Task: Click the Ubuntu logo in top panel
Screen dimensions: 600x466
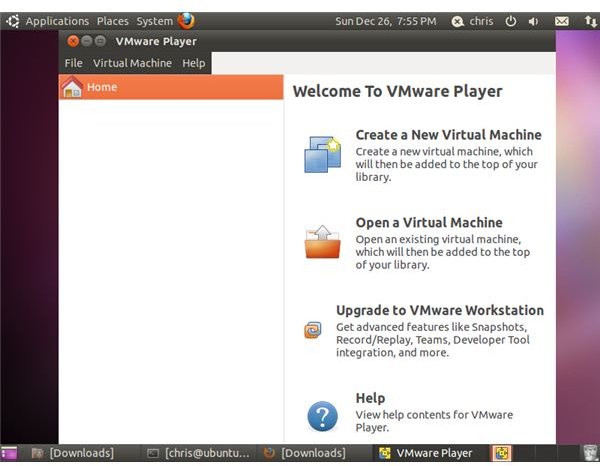Action: (13, 21)
